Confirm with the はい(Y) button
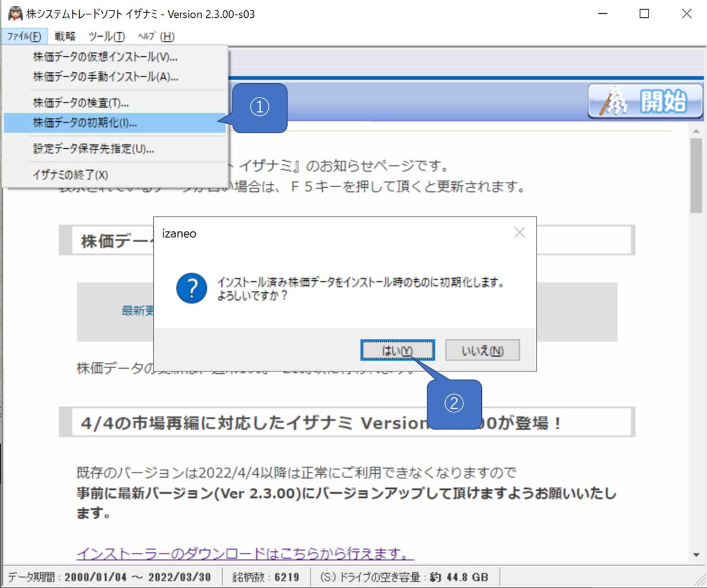The image size is (707, 588). [397, 350]
